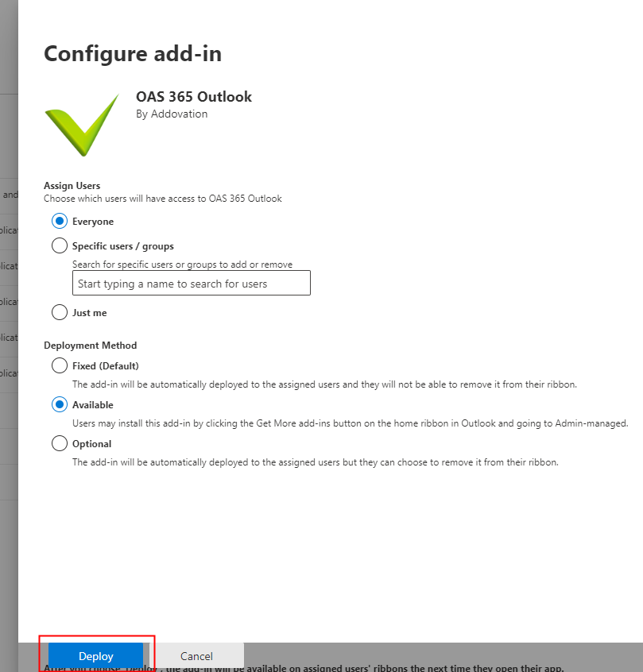643x672 pixels.
Task: Click 'Choose which users will have access' text
Action: tap(163, 199)
